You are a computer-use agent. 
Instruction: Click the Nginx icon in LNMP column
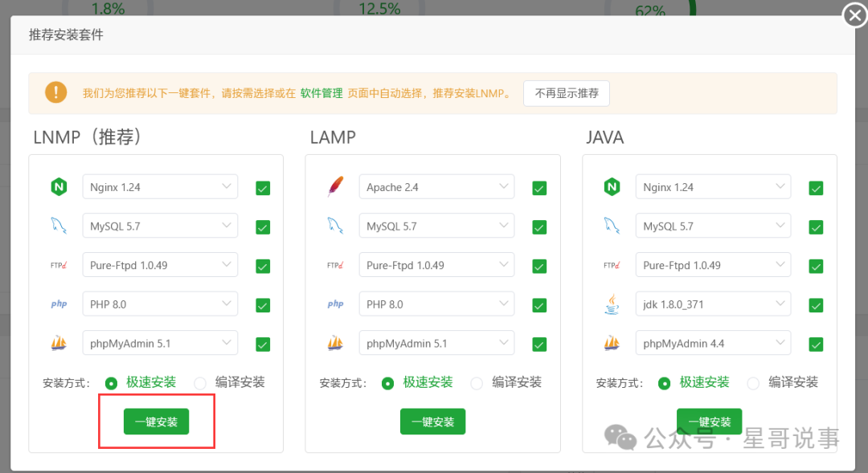[59, 187]
